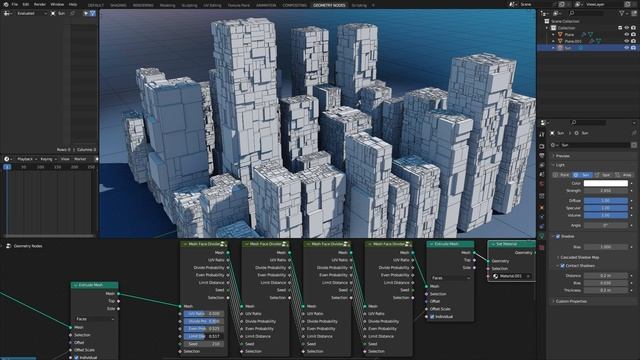Toggle the Shadow checkbox
This screenshot has width=640, height=360.
click(x=558, y=236)
